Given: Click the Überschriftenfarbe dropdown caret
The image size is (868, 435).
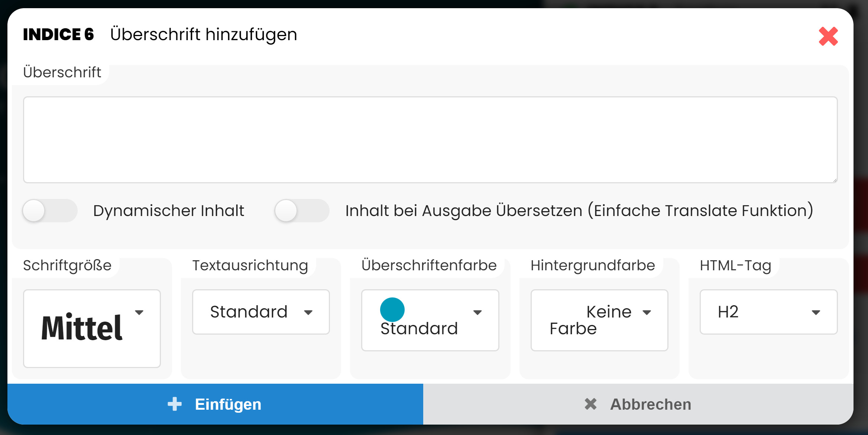Looking at the screenshot, I should pyautogui.click(x=477, y=313).
